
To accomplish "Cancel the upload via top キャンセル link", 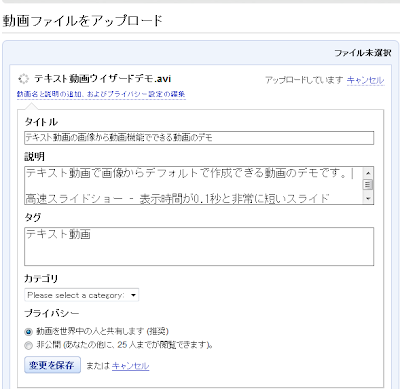I will (365, 80).
